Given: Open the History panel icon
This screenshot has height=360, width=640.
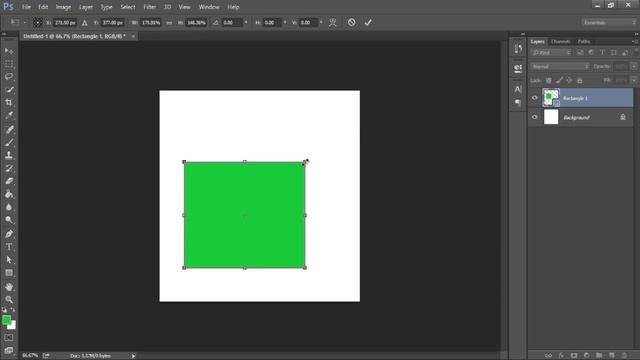Looking at the screenshot, I should point(518,49).
